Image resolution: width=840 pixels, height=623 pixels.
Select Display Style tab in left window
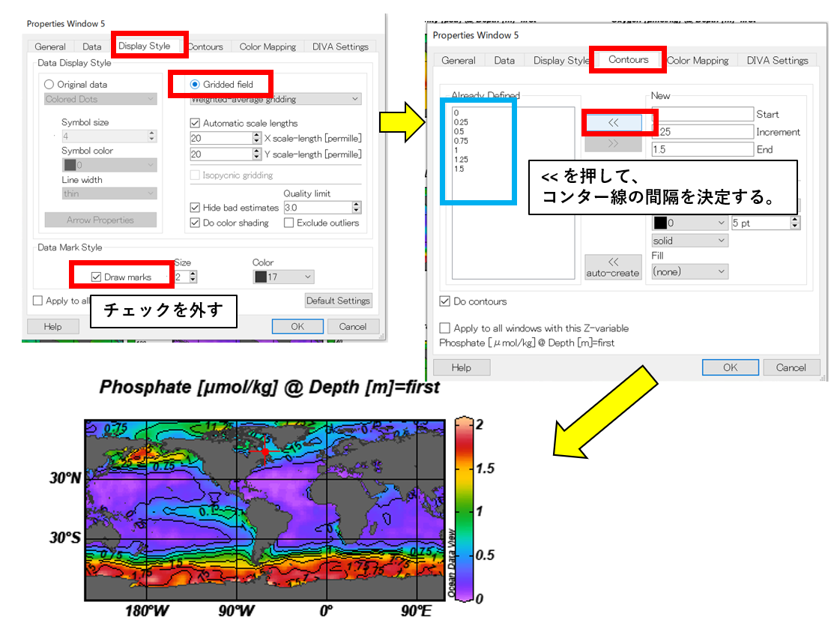point(144,46)
